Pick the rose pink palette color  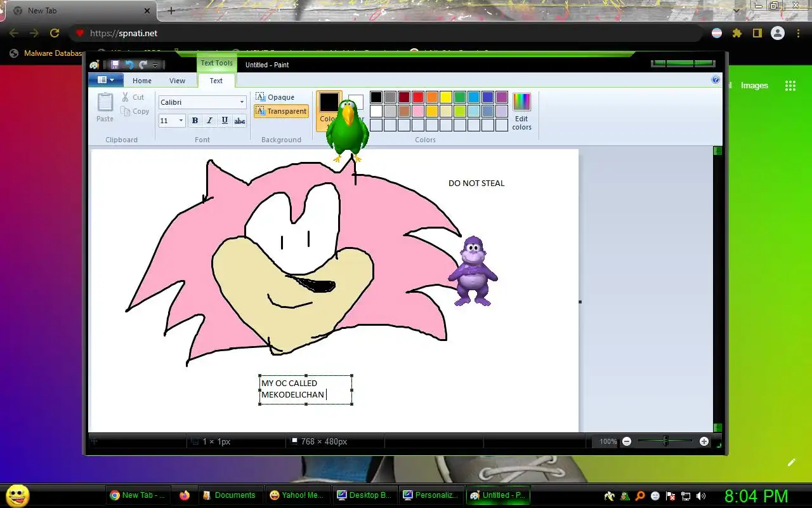point(418,111)
